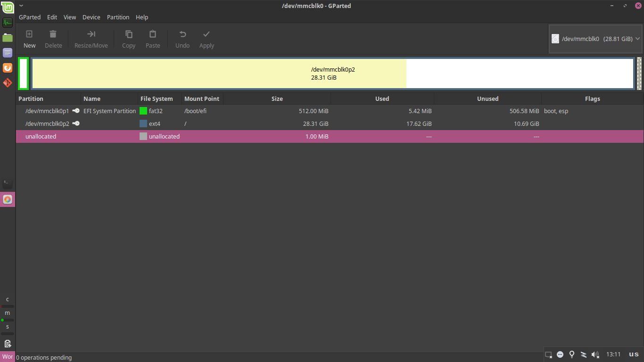The width and height of the screenshot is (644, 362).
Task: Click the Undo toolbar button
Action: tap(182, 39)
